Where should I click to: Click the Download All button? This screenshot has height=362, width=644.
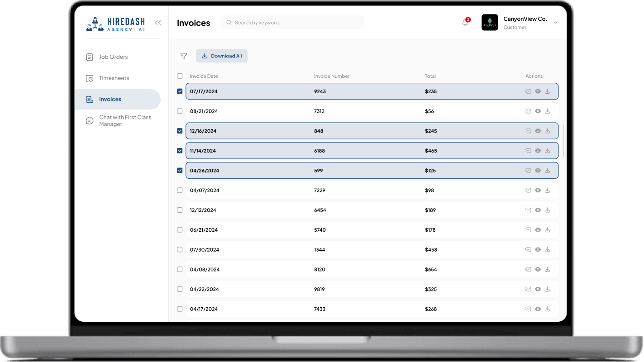[222, 56]
